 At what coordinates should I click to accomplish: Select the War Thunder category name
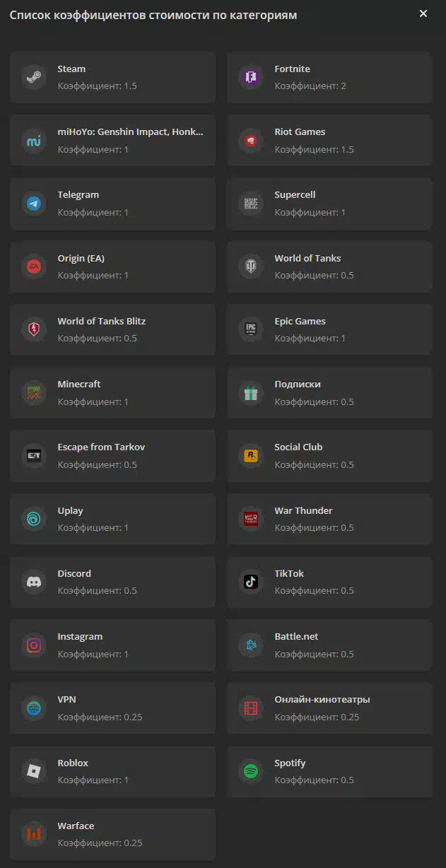coord(303,510)
